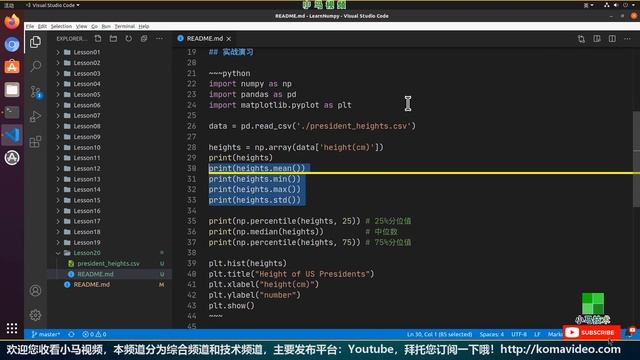This screenshot has width=640, height=360.
Task: Change LF end of line sequence
Action: 537,334
